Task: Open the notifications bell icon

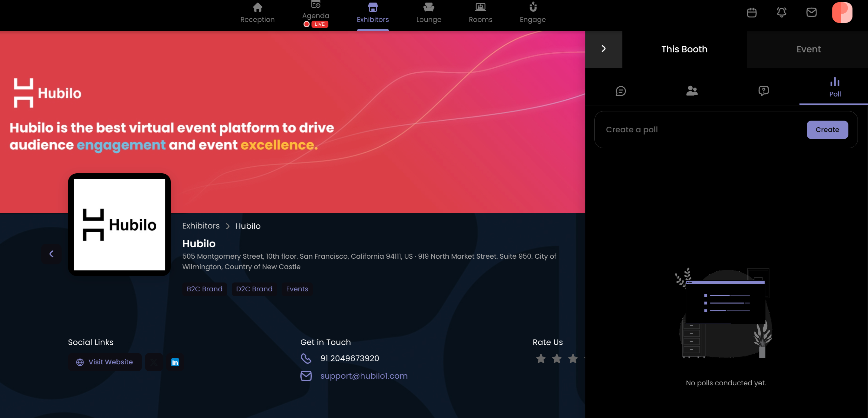Action: (x=781, y=13)
